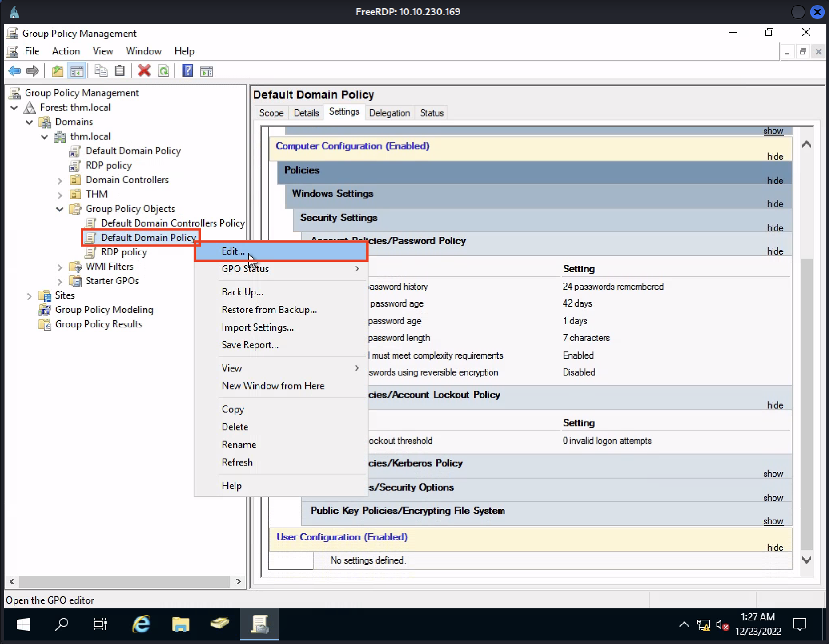Image resolution: width=829 pixels, height=644 pixels.
Task: Select the RDP policy link under thm.local
Action: coord(108,165)
